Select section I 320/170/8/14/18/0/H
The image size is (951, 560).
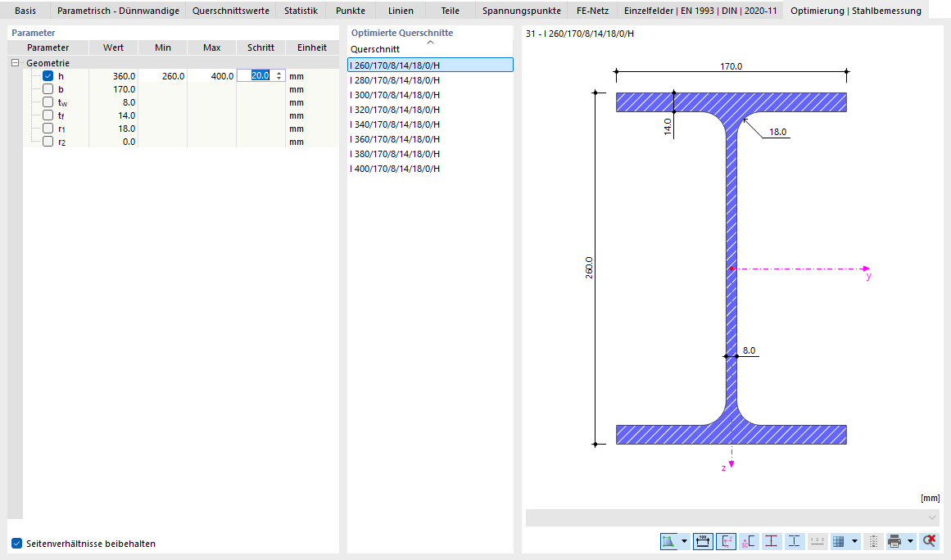[430, 110]
